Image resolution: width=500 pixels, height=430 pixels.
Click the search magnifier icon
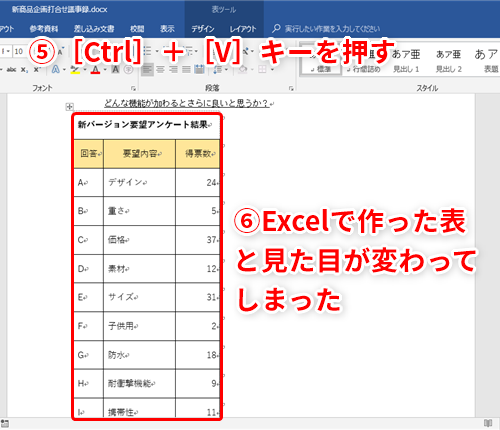tap(276, 29)
